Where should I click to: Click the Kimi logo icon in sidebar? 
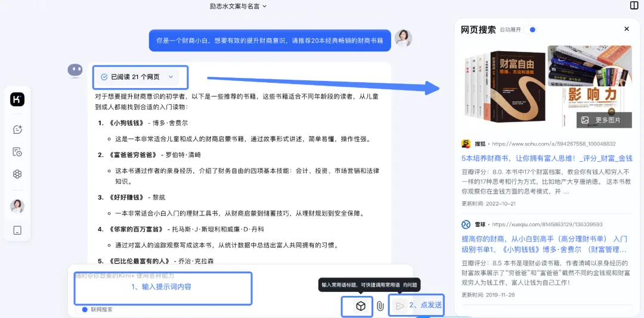point(17,99)
